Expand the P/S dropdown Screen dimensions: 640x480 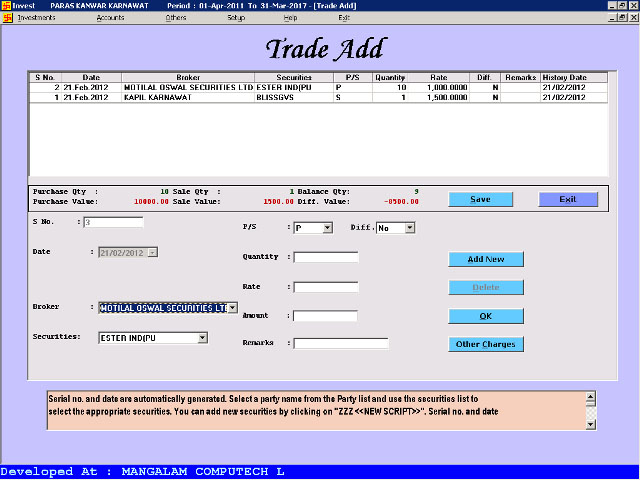327,228
